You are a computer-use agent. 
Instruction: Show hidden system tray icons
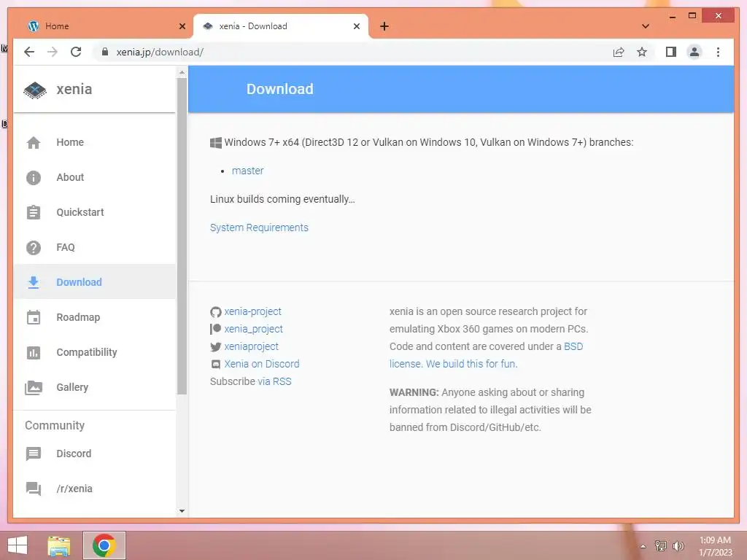[643, 546]
